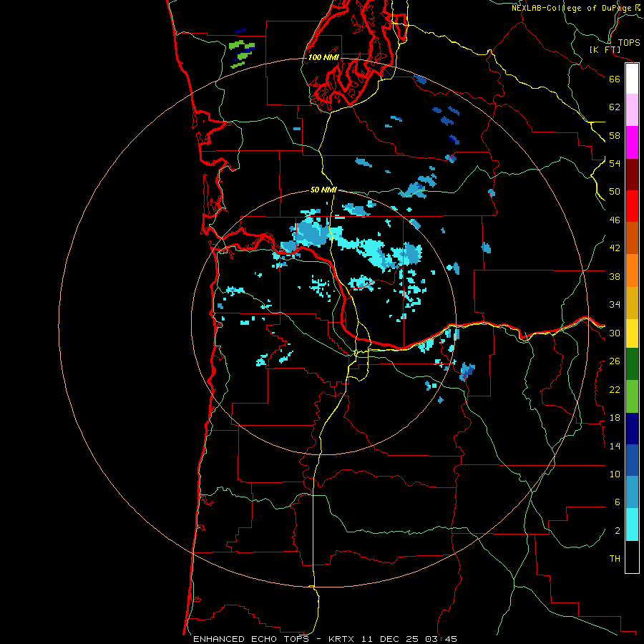The width and height of the screenshot is (644, 644).
Task: Click the 'ENHANCED ECHO TOPS' title text
Action: click(x=251, y=639)
